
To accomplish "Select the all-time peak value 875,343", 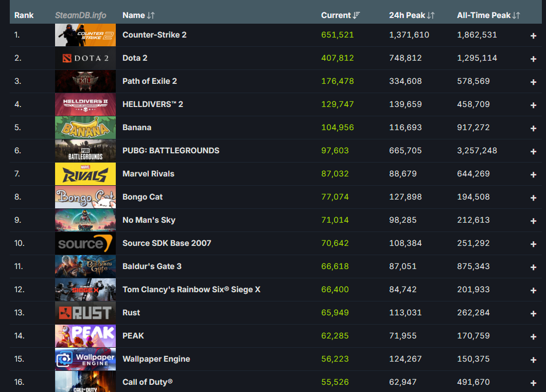I will [473, 266].
